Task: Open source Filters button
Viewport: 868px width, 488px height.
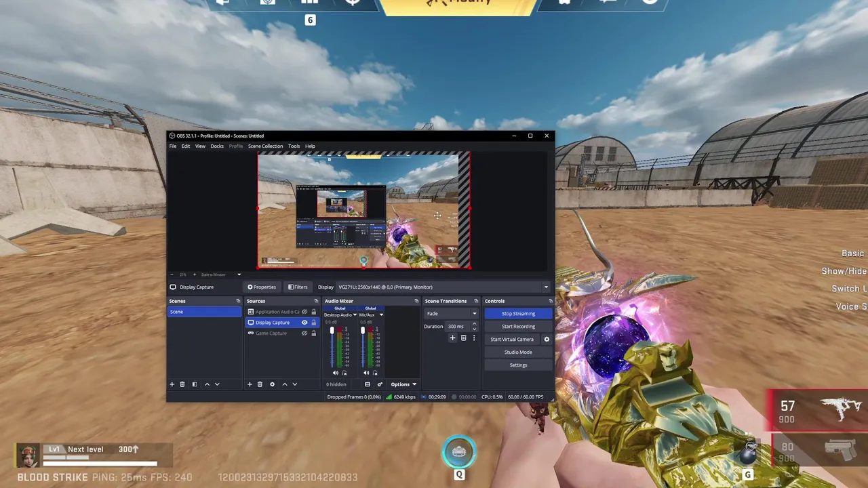Action: [x=298, y=287]
